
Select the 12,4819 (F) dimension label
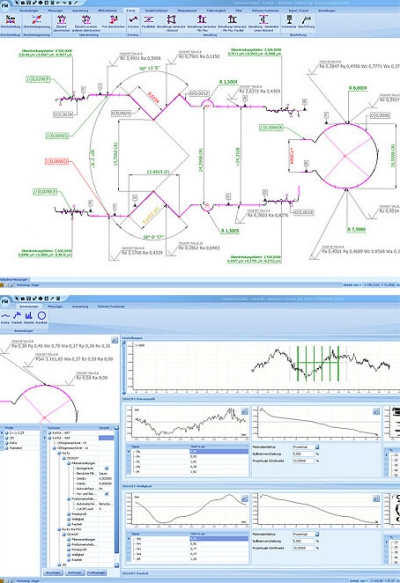158,172
